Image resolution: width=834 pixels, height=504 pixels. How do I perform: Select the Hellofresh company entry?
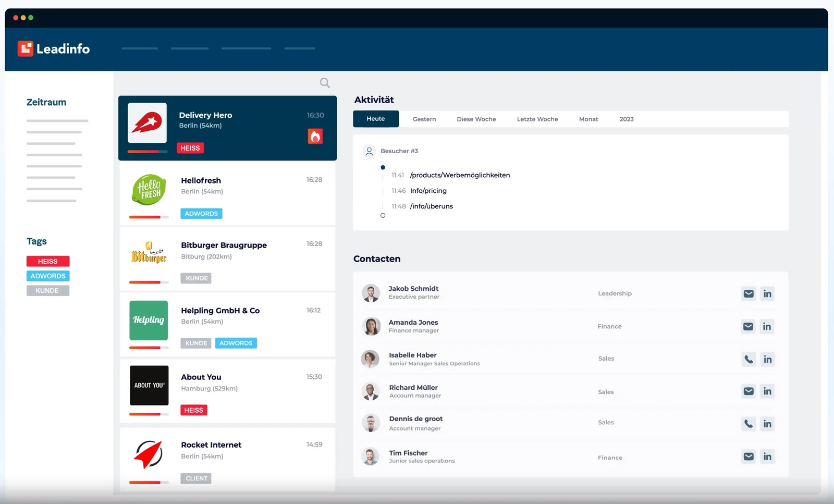pos(227,194)
